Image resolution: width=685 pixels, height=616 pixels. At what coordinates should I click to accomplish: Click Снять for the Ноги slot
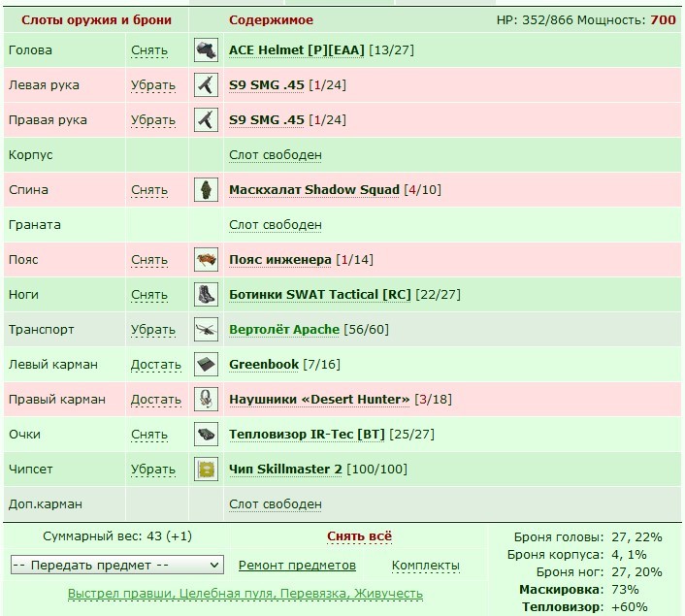[149, 295]
